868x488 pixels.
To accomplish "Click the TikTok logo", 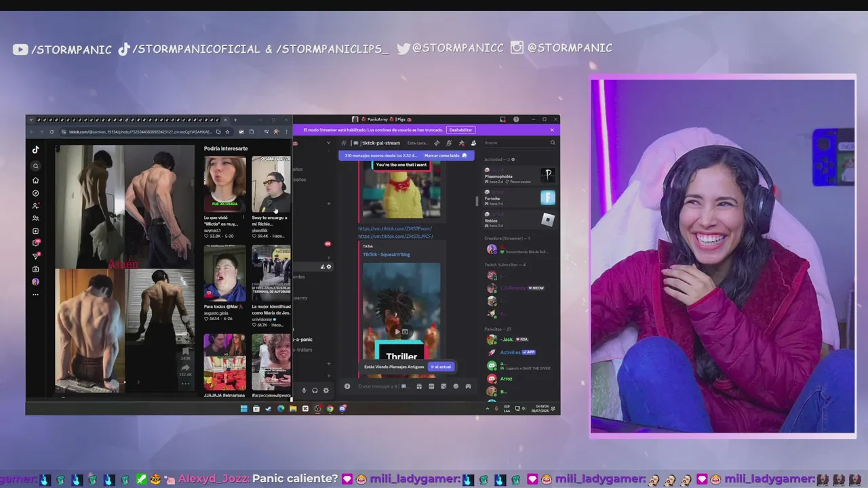I will 36,150.
